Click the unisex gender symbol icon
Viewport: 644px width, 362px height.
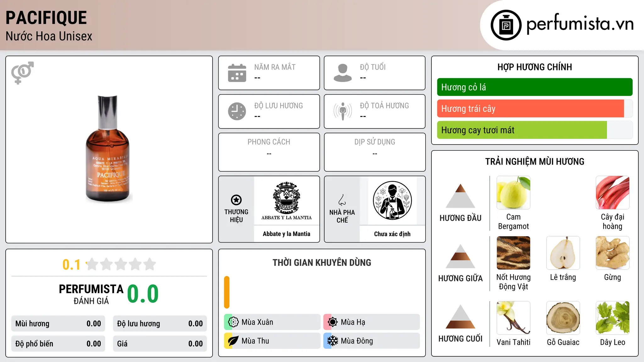tap(22, 73)
